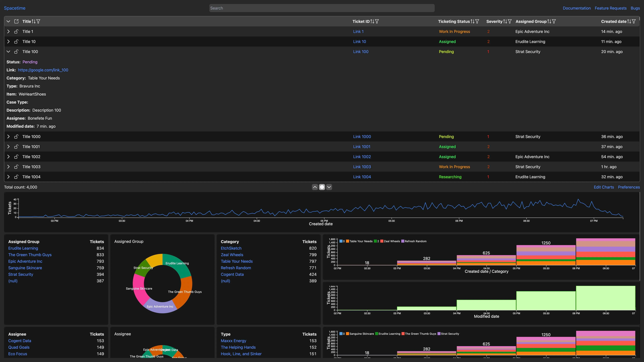Screen dimensions: 644x362
Task: Toggle the lock icon for Title 1
Action: pyautogui.click(x=16, y=31)
